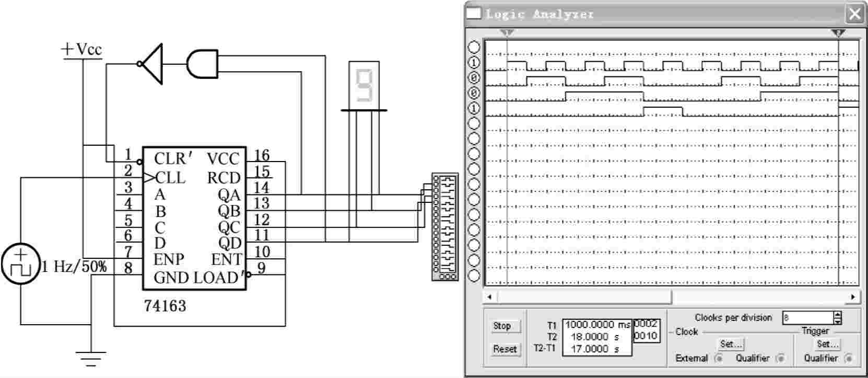Click the topmost empty channel terminal circle
868x378 pixels.
click(474, 47)
